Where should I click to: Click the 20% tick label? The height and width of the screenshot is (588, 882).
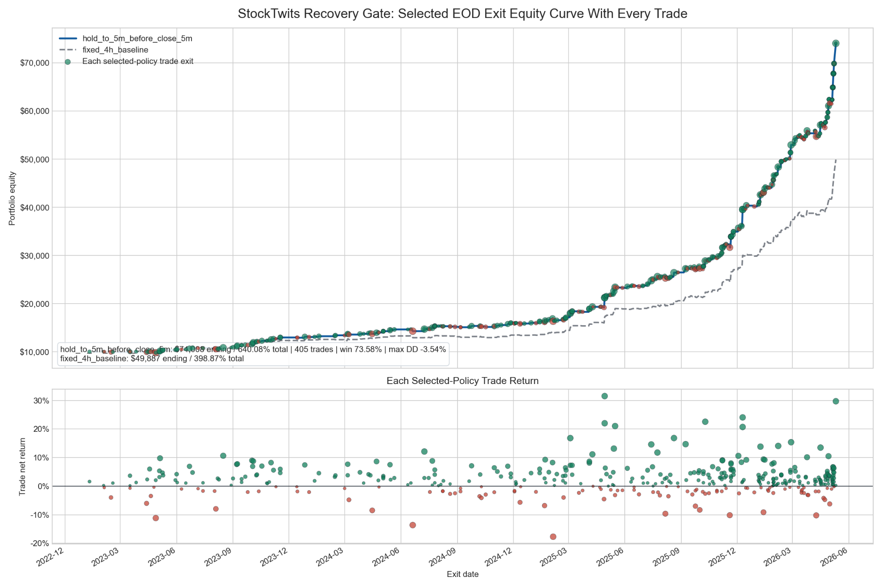pyautogui.click(x=41, y=429)
